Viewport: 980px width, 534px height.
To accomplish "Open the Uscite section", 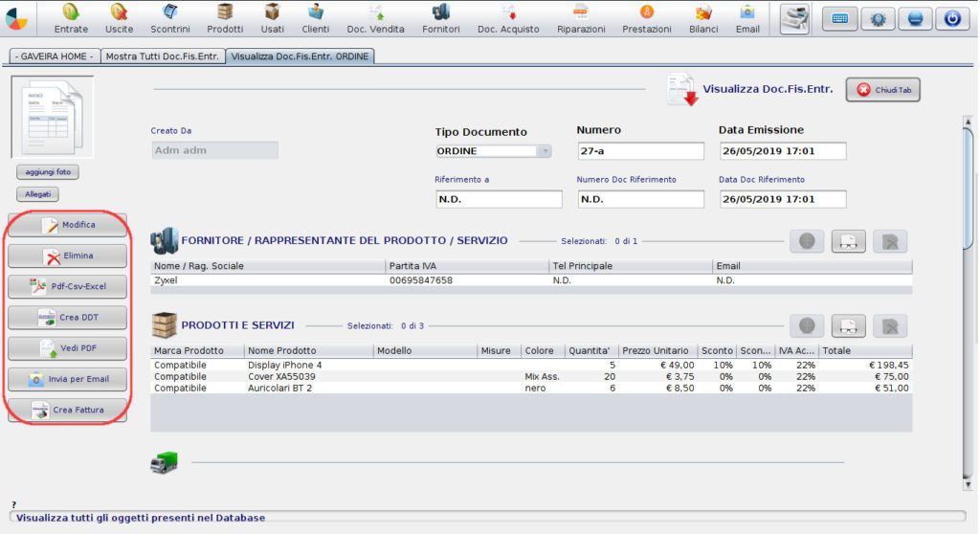I will coord(119,18).
